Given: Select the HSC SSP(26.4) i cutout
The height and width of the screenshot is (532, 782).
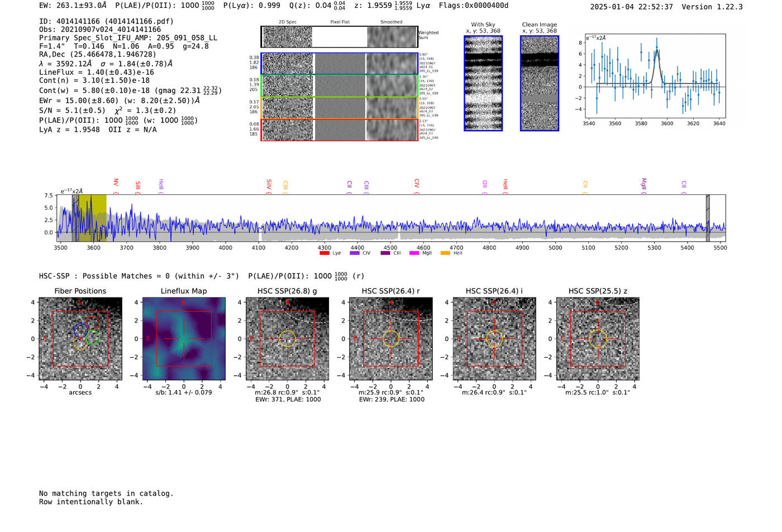Looking at the screenshot, I should (494, 338).
